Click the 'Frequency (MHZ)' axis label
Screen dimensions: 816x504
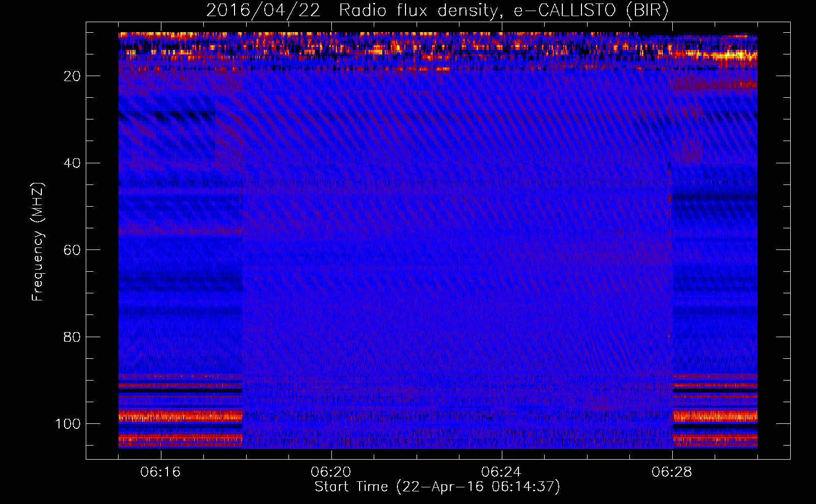tap(38, 241)
